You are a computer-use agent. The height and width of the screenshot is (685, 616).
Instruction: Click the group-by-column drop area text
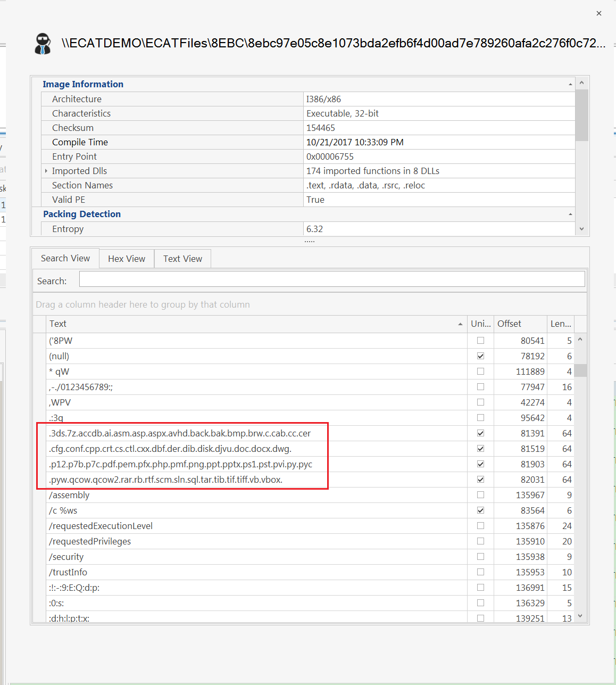(x=143, y=304)
